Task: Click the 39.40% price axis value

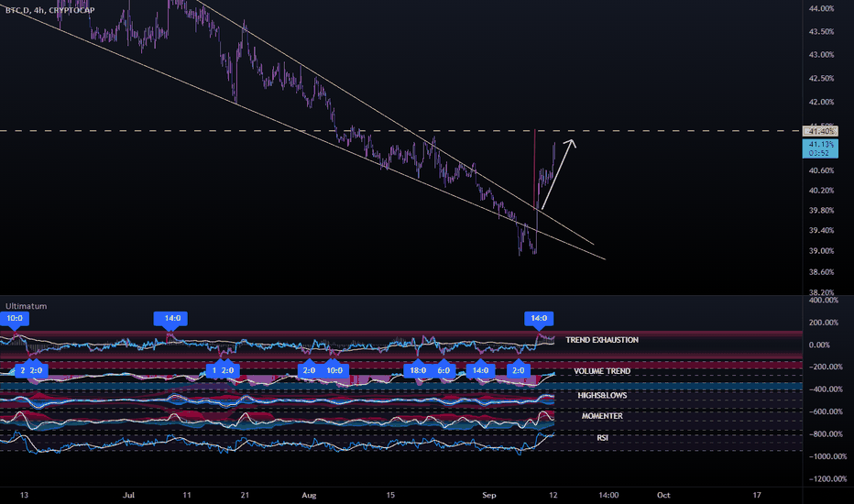Action: pos(821,231)
